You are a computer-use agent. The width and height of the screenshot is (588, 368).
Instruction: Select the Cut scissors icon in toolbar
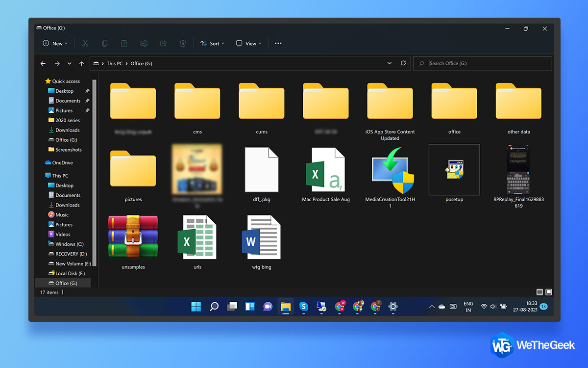tap(85, 43)
